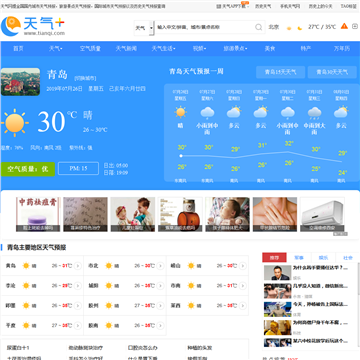
Task: Click the sun icon in 即墨 row
Action: pyautogui.click(x=26, y=306)
